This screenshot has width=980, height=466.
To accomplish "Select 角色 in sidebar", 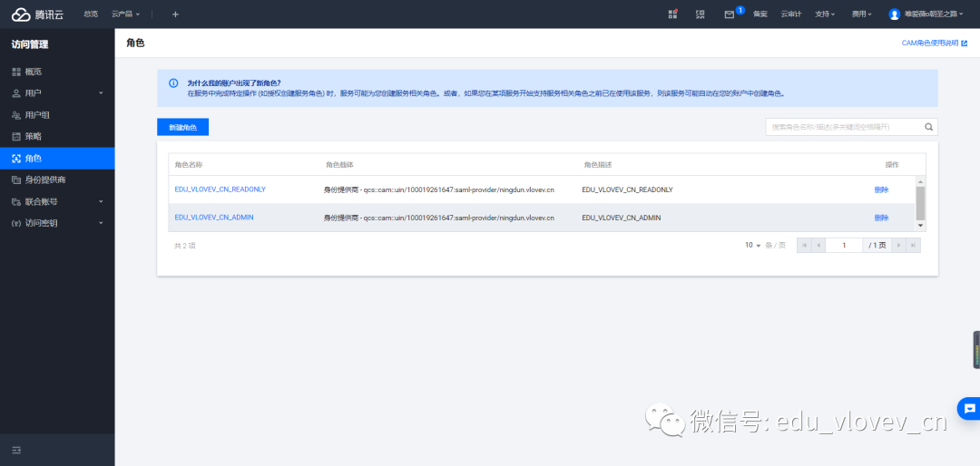I will click(57, 158).
